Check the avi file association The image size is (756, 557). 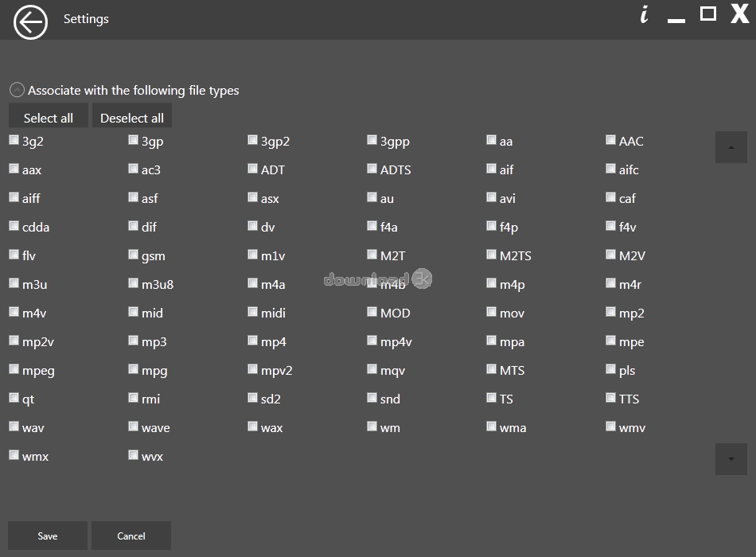(492, 197)
